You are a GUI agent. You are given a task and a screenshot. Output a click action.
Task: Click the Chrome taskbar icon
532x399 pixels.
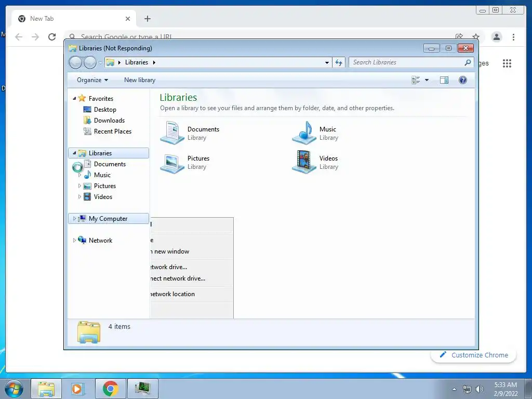click(x=110, y=389)
